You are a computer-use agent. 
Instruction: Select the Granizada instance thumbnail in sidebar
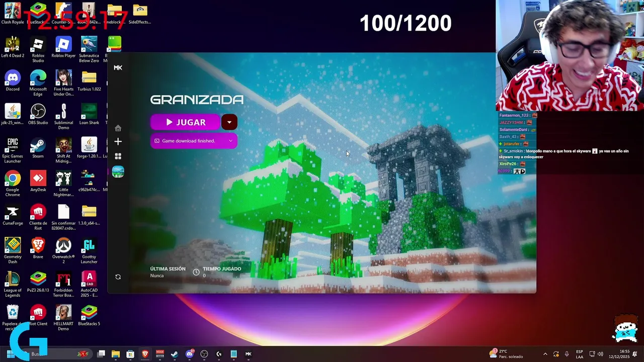(118, 172)
